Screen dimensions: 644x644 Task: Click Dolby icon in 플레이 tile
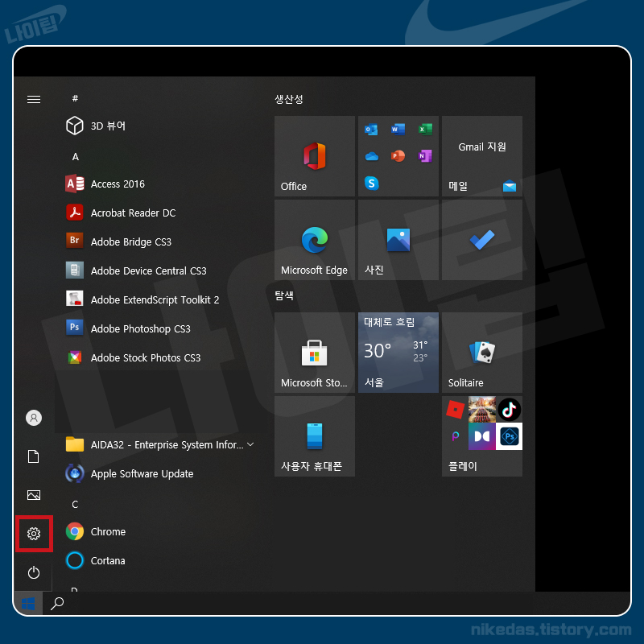click(x=482, y=436)
